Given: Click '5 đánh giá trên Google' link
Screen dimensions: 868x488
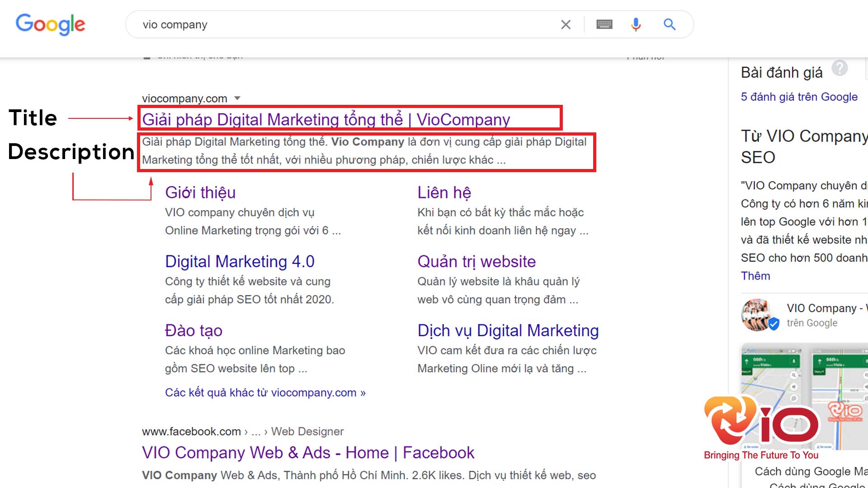Looking at the screenshot, I should point(799,97).
